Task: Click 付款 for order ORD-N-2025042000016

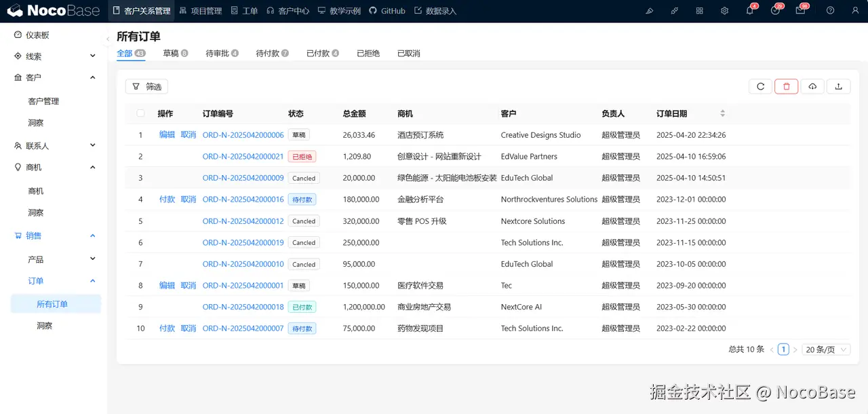Action: click(x=167, y=200)
